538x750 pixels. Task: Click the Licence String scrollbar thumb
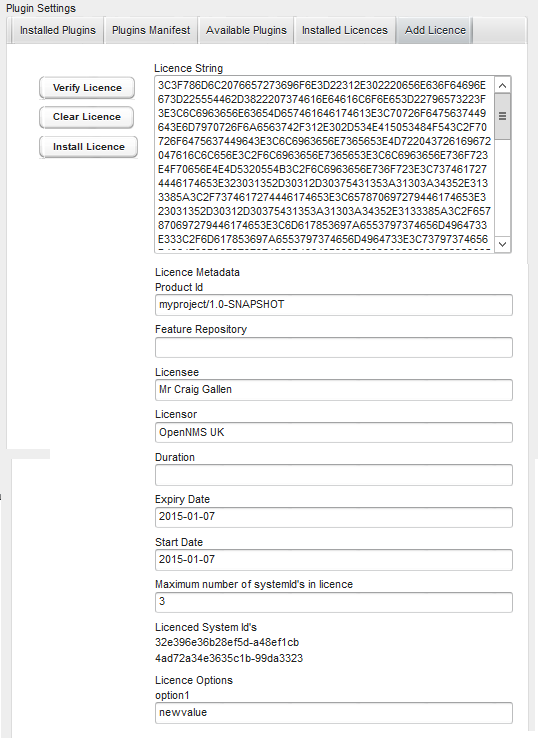502,116
